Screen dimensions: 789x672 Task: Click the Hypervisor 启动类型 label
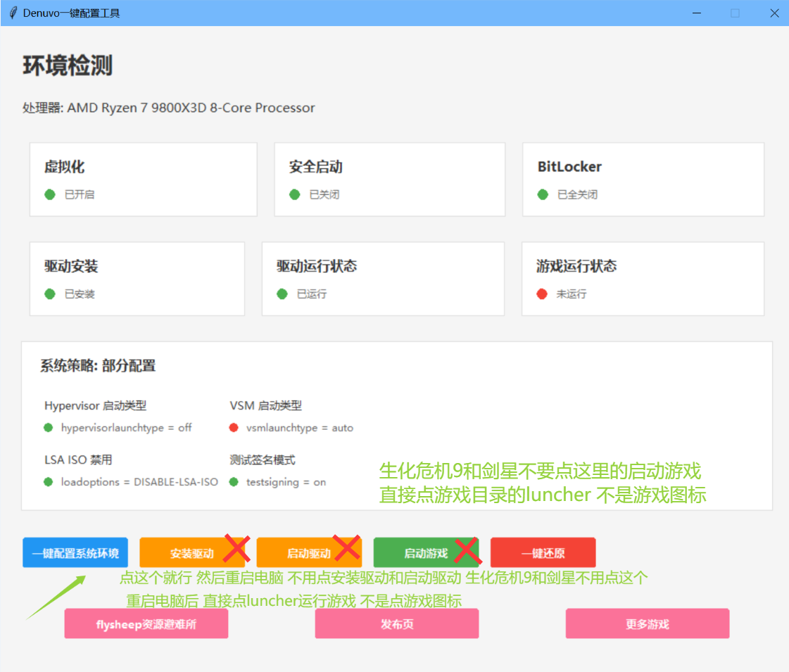[96, 405]
